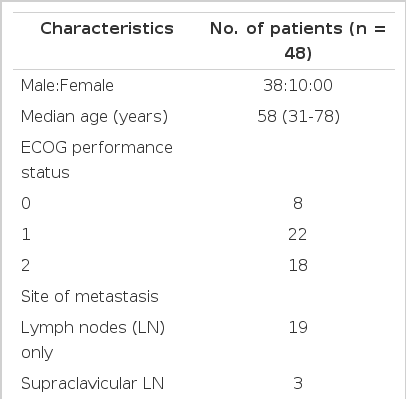Click the Median age (years) label
The width and height of the screenshot is (406, 399).
click(94, 117)
